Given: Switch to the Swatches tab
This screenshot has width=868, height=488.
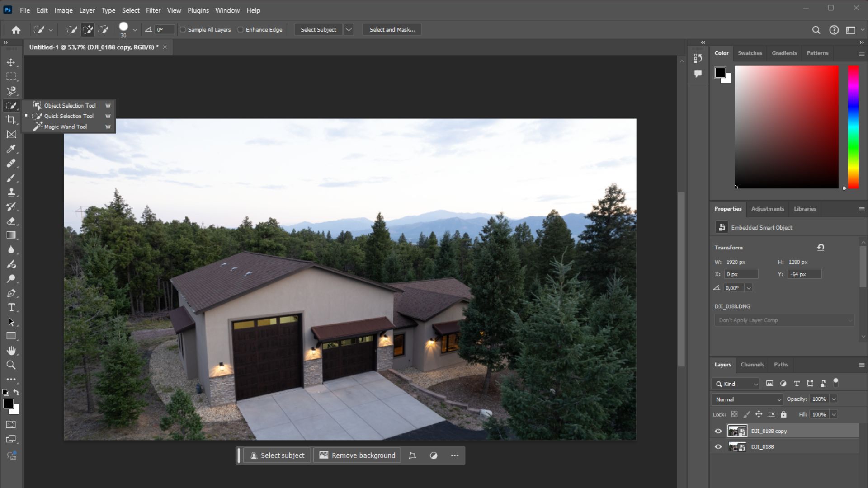Looking at the screenshot, I should tap(750, 53).
